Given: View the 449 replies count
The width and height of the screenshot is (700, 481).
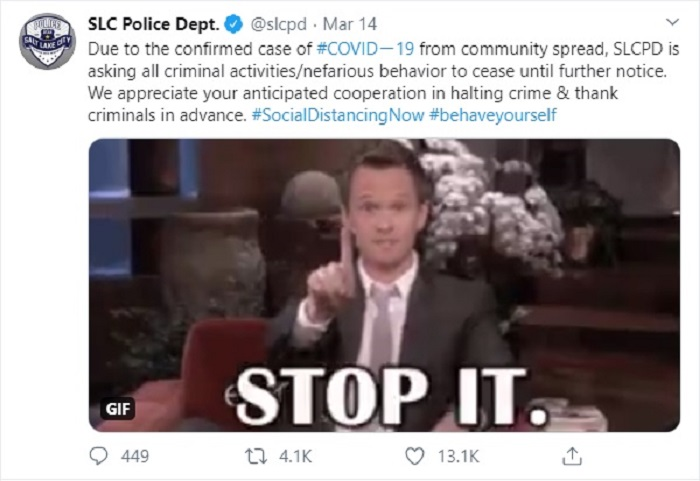Looking at the screenshot, I should pyautogui.click(x=135, y=456).
